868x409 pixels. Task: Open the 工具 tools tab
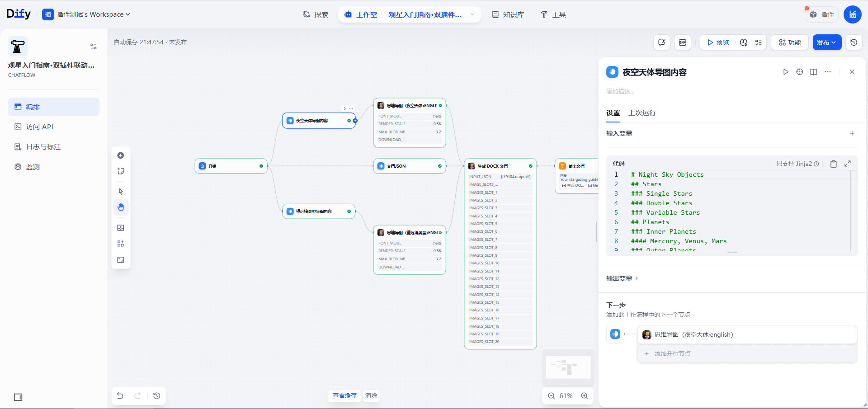click(x=553, y=14)
